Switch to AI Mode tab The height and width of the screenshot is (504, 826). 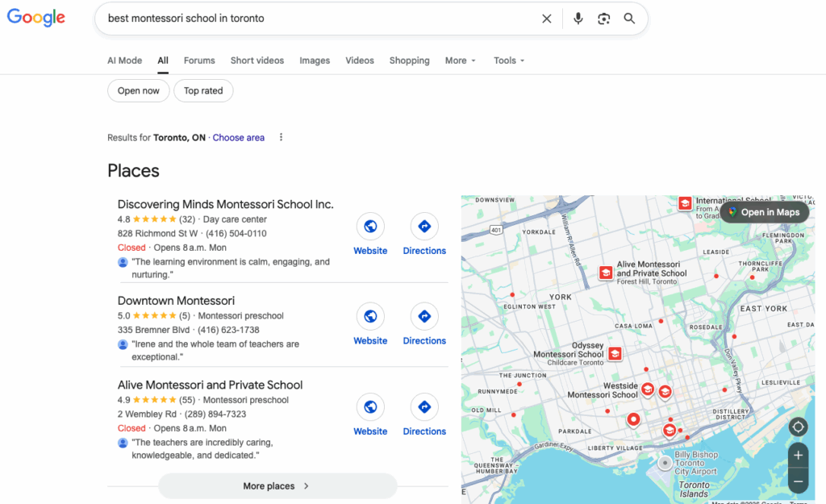pyautogui.click(x=125, y=60)
